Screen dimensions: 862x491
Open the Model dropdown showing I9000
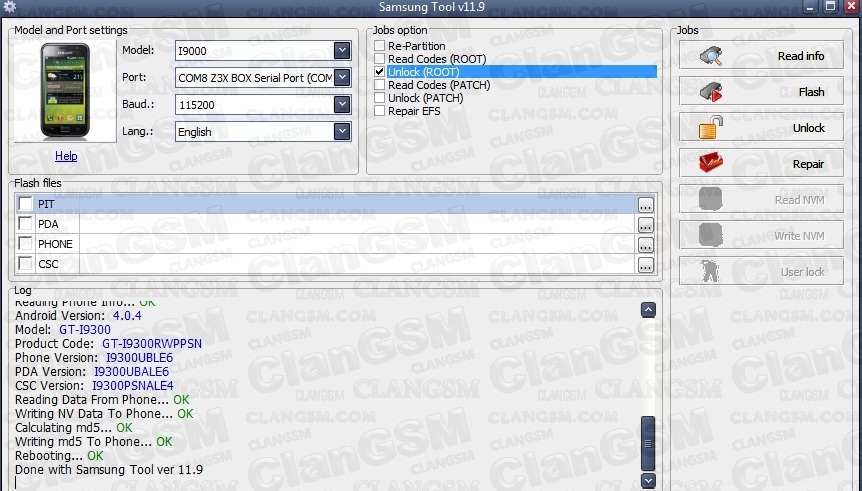342,51
